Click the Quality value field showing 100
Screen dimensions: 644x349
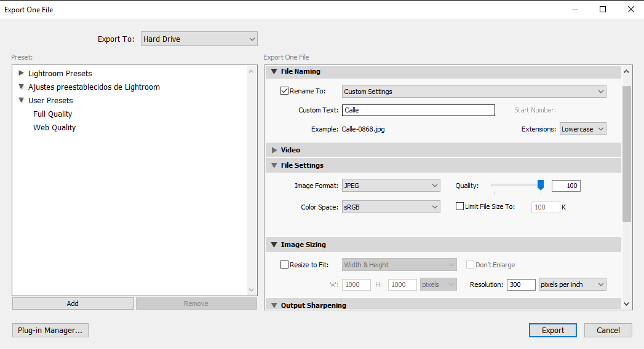566,186
